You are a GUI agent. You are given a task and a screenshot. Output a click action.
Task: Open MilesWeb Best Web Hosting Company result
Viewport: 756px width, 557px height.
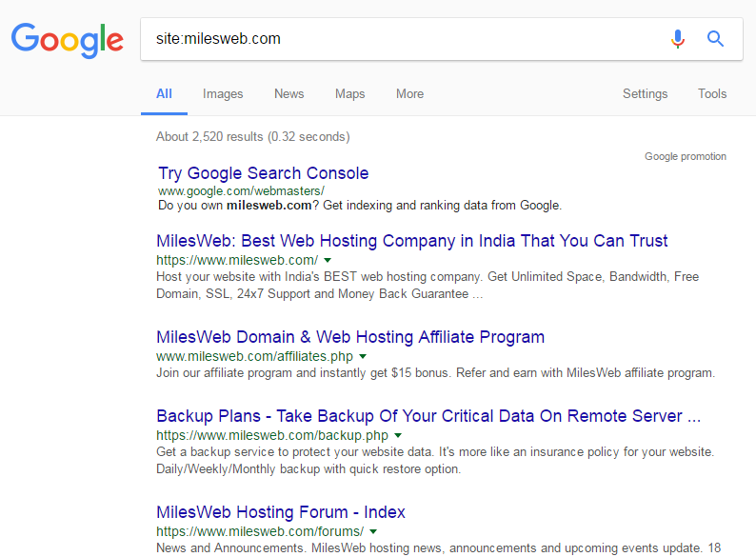coord(411,241)
